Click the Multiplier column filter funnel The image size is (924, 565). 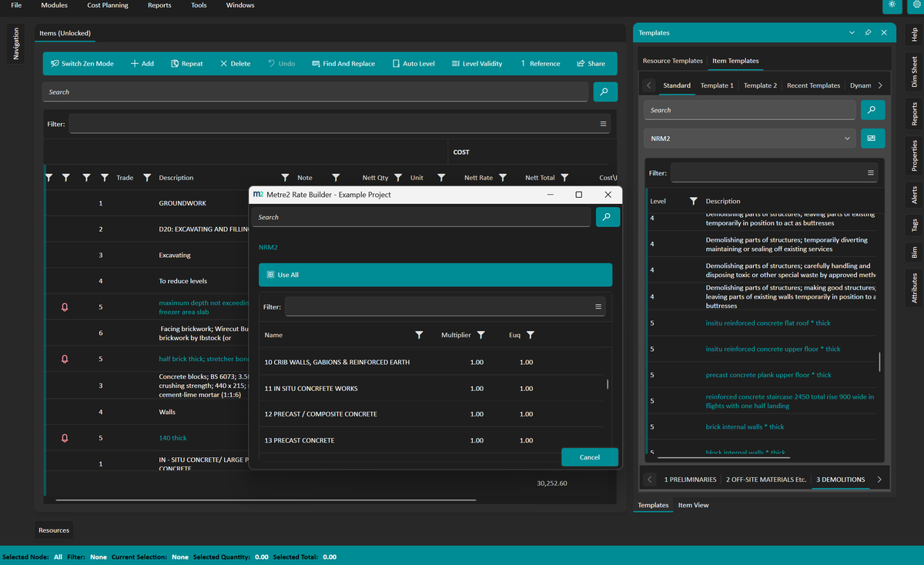480,335
